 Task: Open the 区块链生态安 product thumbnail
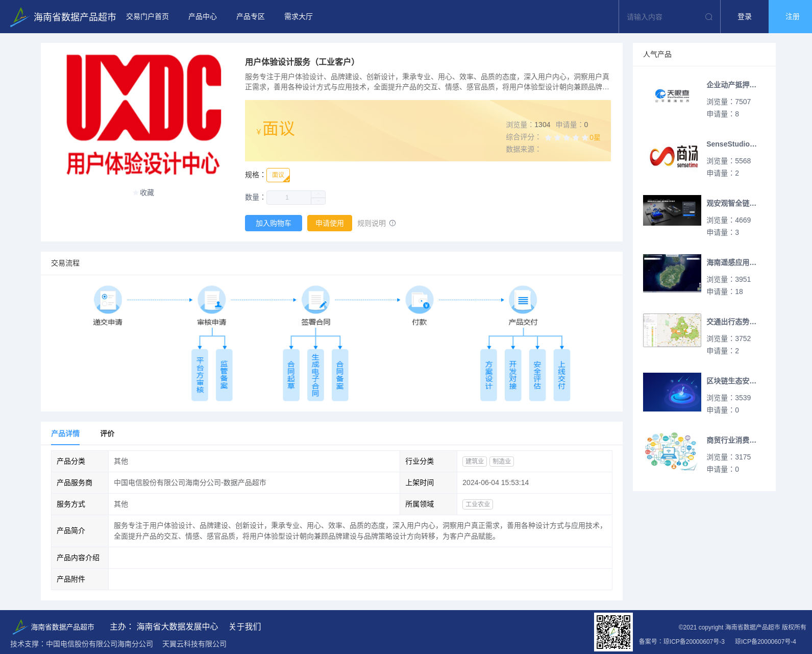pyautogui.click(x=672, y=392)
